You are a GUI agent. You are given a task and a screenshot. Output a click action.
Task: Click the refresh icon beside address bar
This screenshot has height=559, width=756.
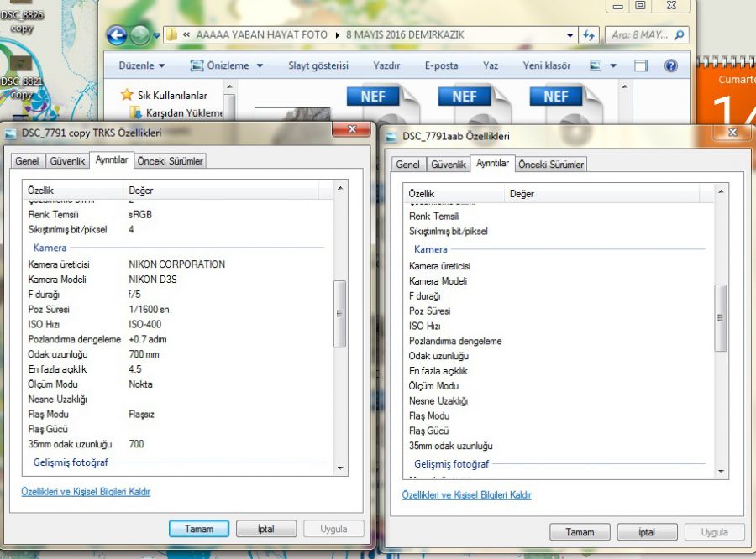(x=589, y=35)
